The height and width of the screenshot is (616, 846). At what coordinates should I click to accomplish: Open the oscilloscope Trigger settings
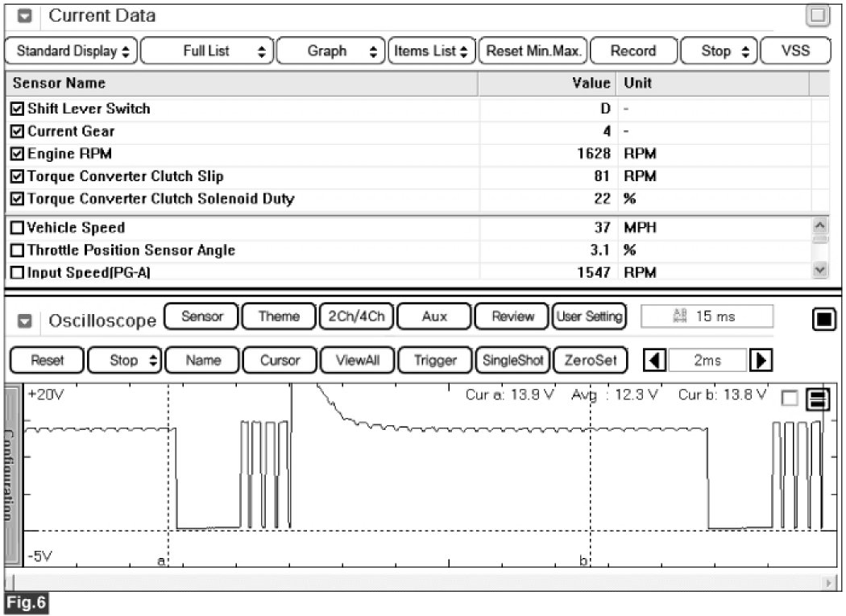(435, 360)
